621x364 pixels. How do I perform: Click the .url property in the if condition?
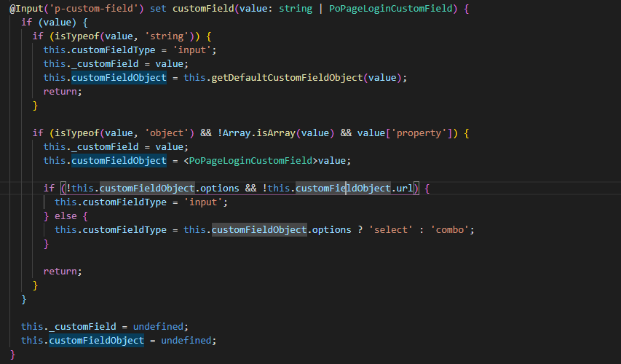point(402,188)
